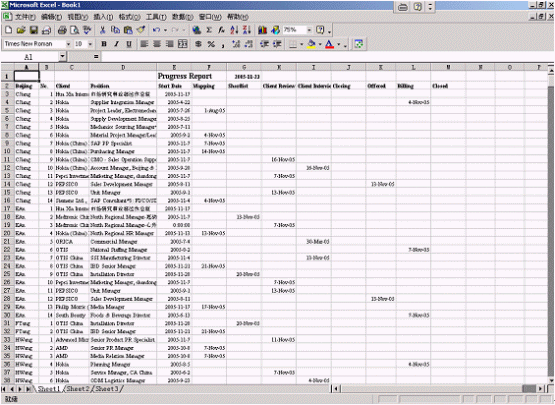Click the Open file folder icon
Image resolution: width=555 pixels, height=405 pixels.
click(21, 30)
